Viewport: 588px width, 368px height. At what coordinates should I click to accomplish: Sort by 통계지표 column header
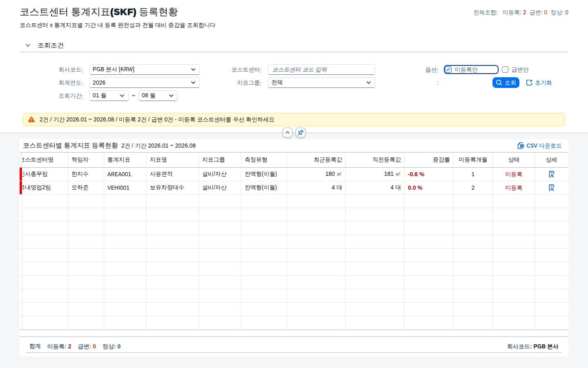pos(125,160)
